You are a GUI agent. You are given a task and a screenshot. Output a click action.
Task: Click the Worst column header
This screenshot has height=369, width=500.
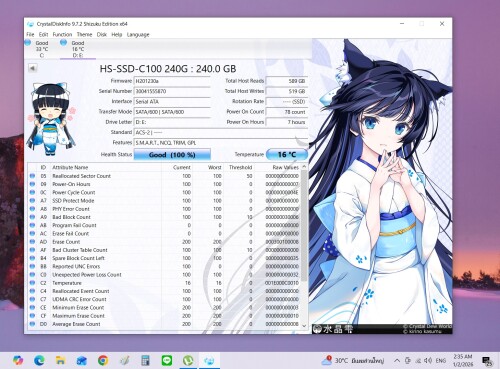click(x=208, y=167)
